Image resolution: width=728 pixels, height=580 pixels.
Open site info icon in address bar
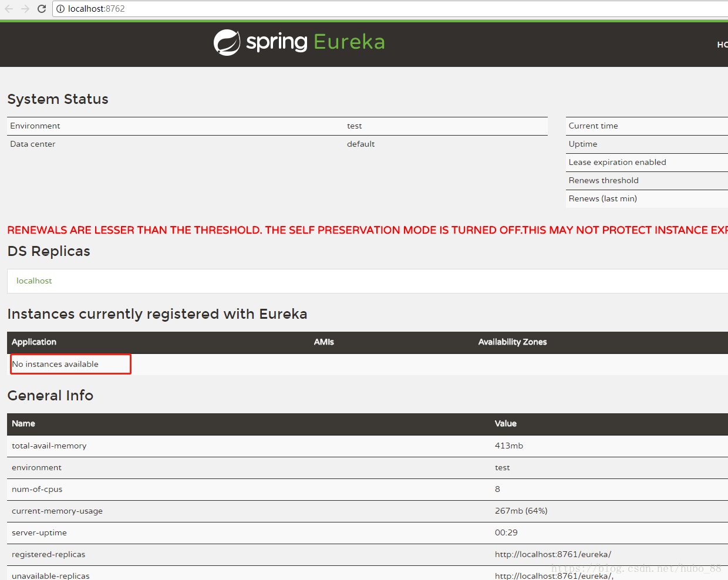pyautogui.click(x=60, y=9)
